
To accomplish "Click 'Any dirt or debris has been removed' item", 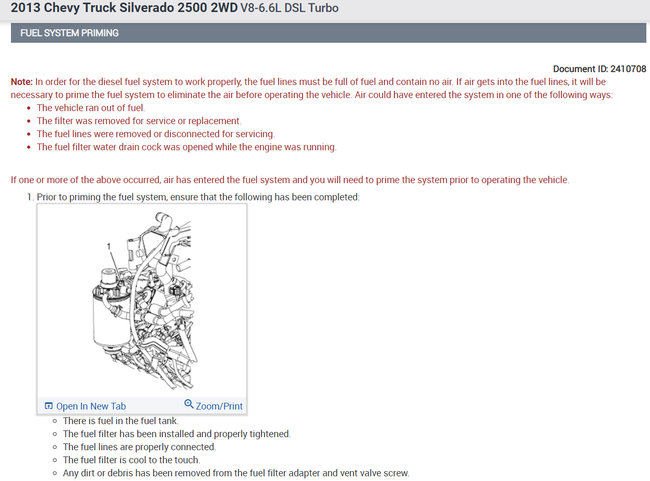I will click(236, 473).
